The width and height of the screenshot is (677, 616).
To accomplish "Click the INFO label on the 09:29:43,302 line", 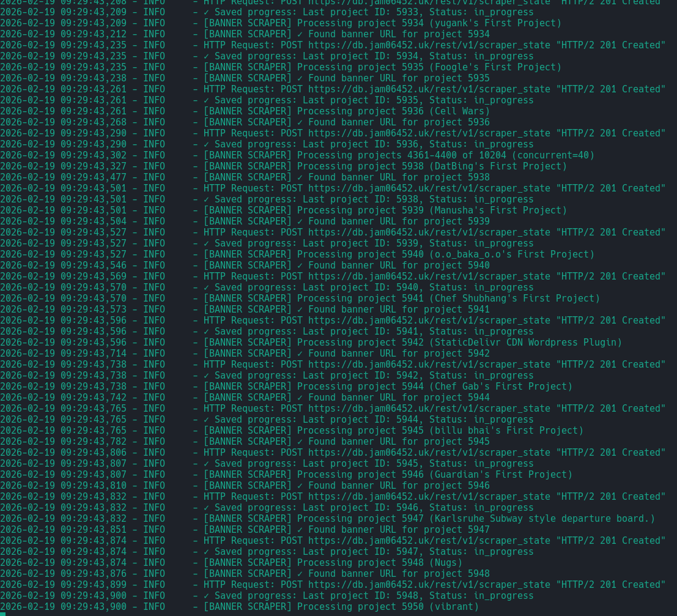I will (154, 155).
